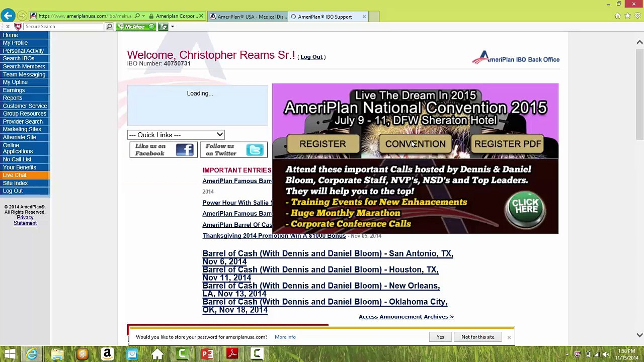Open Customer Service menu item

pos(25,106)
